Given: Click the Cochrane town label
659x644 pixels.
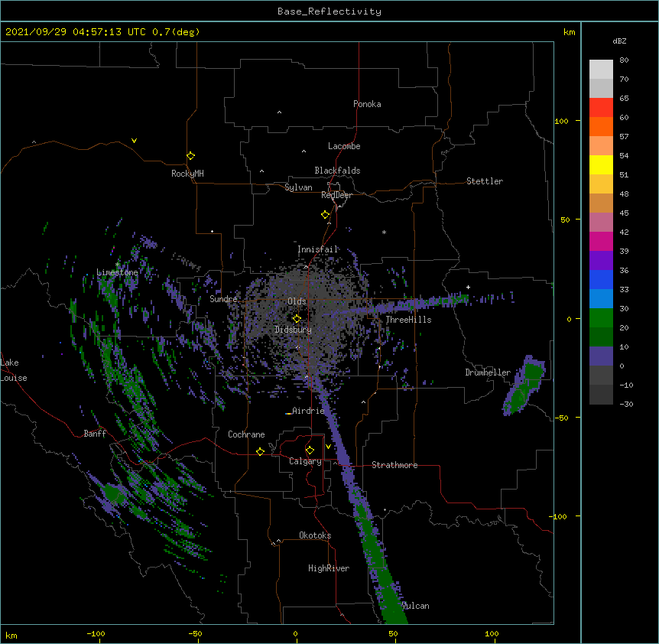Looking at the screenshot, I should click(x=246, y=434).
